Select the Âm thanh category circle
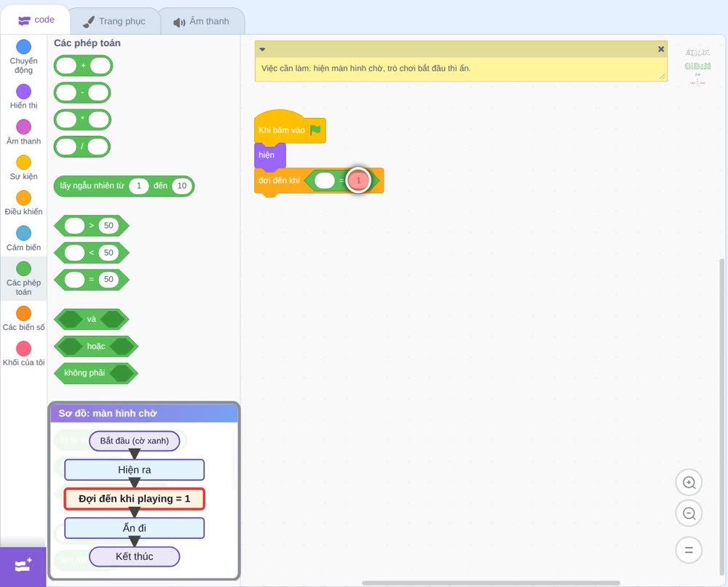 click(x=24, y=126)
